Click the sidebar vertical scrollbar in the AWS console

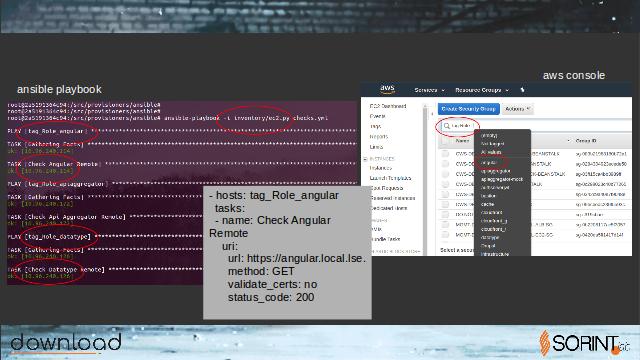[424, 180]
